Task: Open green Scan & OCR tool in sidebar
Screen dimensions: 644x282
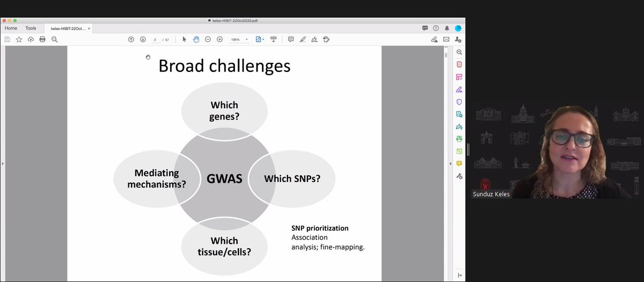Action: (459, 139)
